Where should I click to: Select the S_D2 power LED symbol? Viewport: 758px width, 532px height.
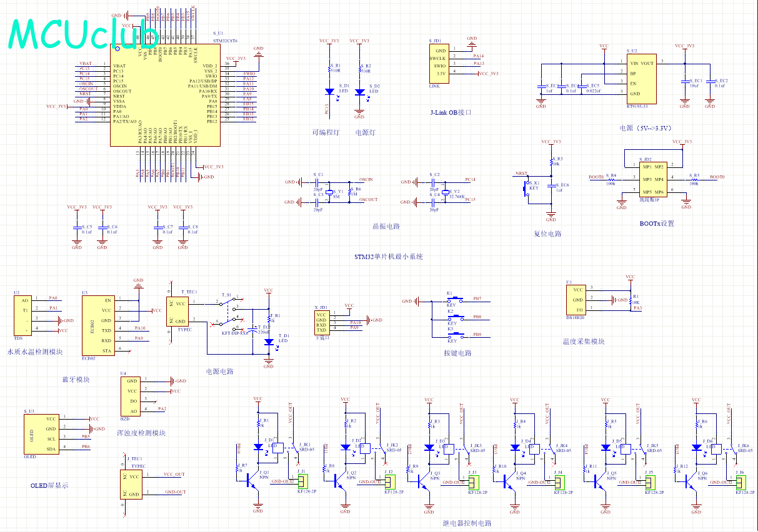point(359,92)
